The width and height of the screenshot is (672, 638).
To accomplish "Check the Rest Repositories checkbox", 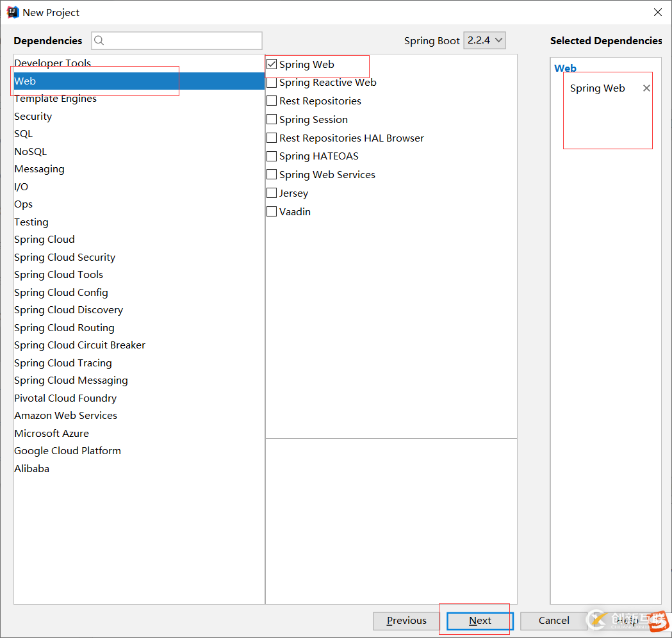I will [x=272, y=101].
